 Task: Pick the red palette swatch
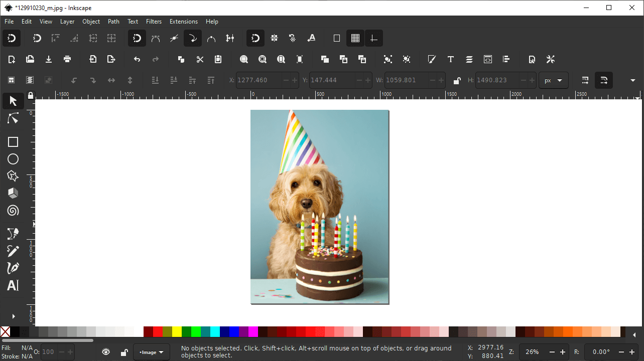click(158, 331)
